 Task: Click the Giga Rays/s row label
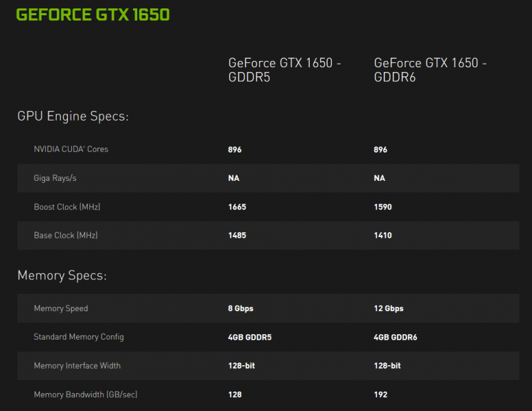(55, 178)
